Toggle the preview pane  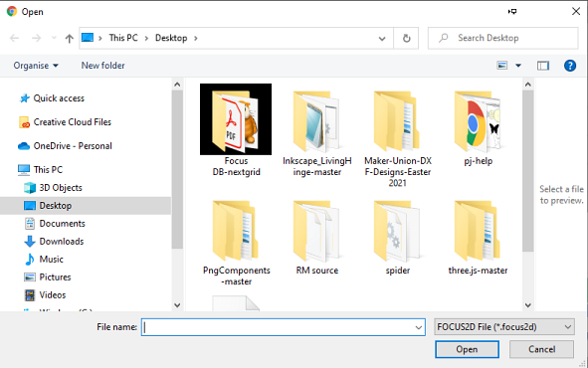pos(543,66)
